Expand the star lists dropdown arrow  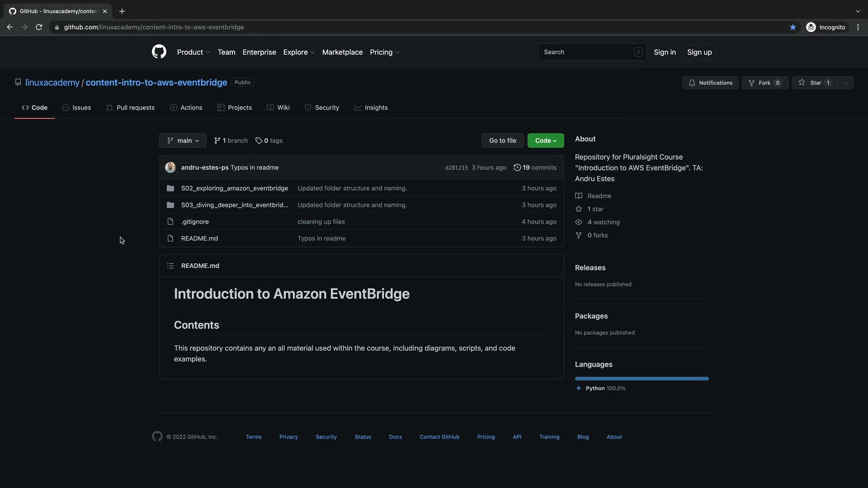pos(845,83)
